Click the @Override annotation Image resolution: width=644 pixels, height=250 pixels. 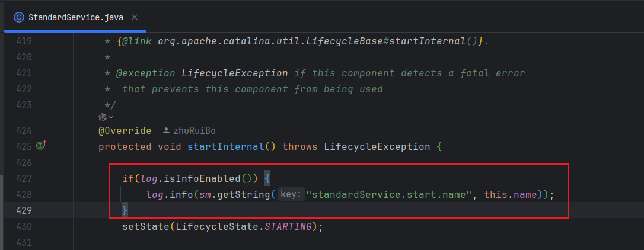tap(125, 131)
